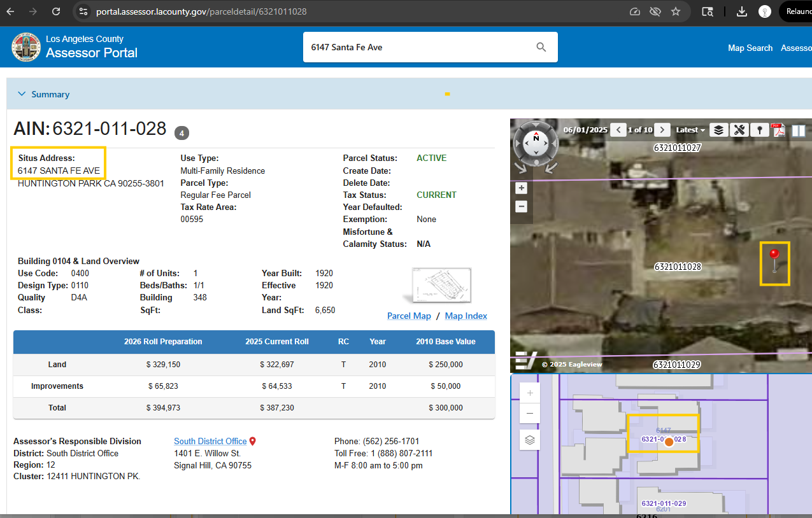Open the aerial imagery layers panel
Image resolution: width=812 pixels, height=518 pixels.
[x=718, y=130]
